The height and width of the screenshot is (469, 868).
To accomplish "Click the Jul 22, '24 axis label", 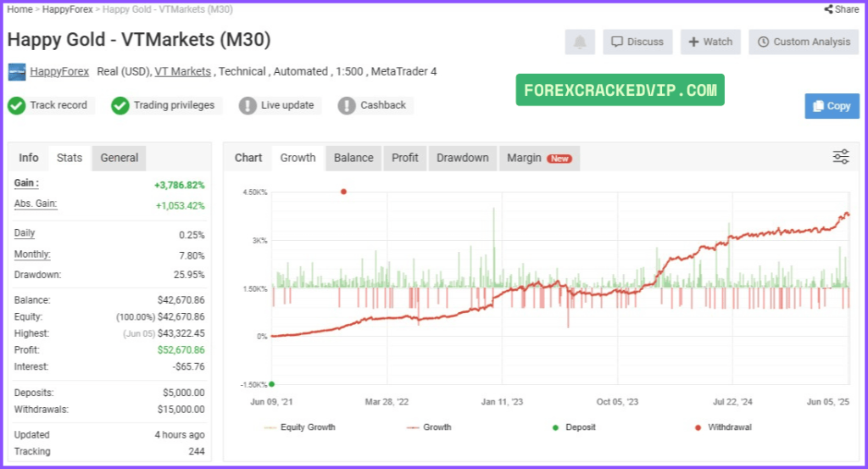I will tap(732, 401).
